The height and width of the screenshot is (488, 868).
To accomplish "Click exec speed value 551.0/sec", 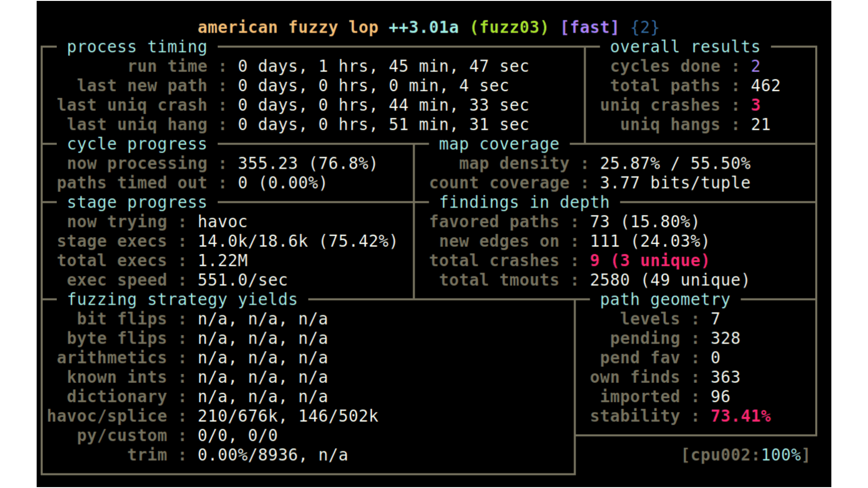I will click(242, 280).
